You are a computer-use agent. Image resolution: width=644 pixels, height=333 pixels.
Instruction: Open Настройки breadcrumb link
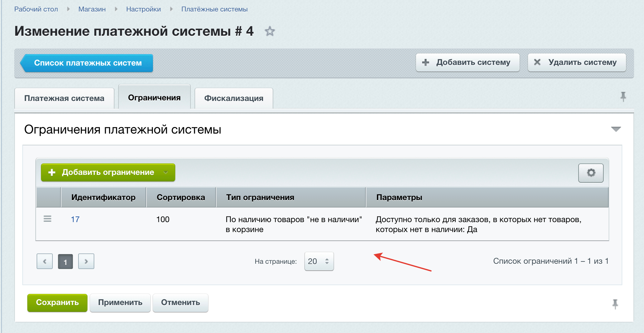click(143, 9)
